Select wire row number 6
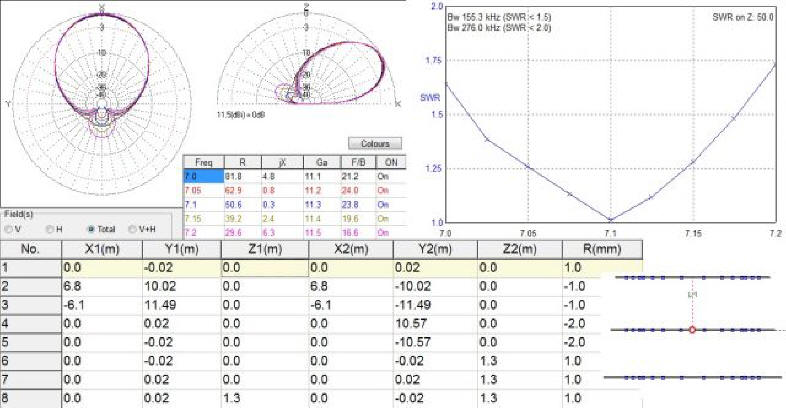Screen dimensions: 786x408 point(31,361)
